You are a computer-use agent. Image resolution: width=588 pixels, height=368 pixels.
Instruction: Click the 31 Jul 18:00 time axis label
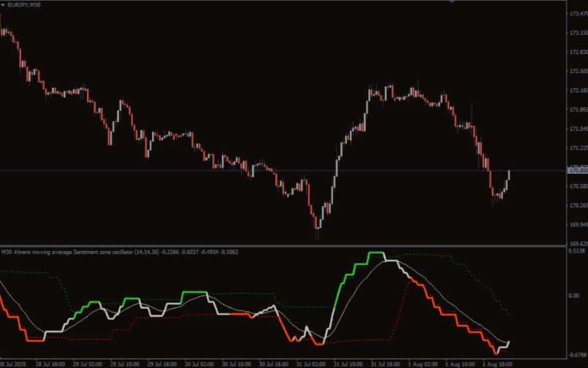[x=385, y=364]
